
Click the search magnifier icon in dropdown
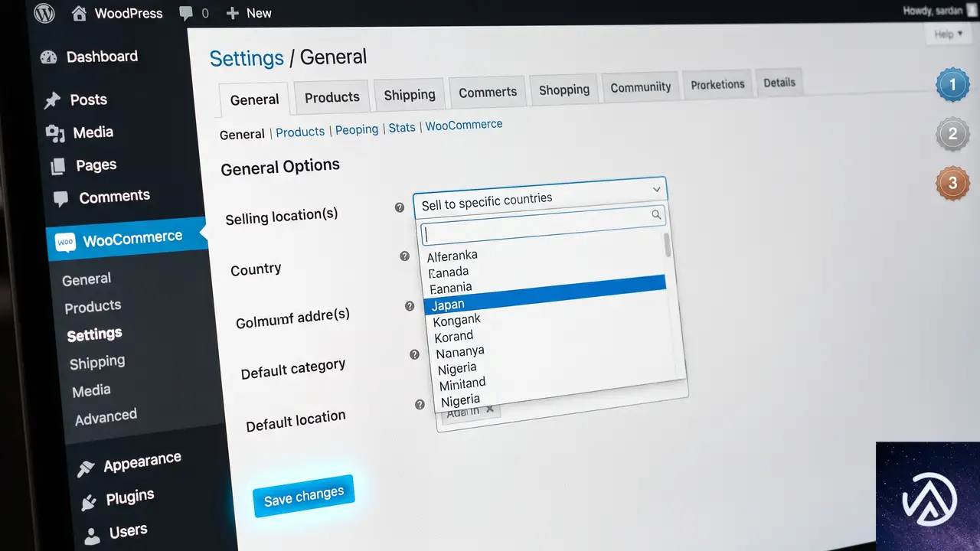656,215
